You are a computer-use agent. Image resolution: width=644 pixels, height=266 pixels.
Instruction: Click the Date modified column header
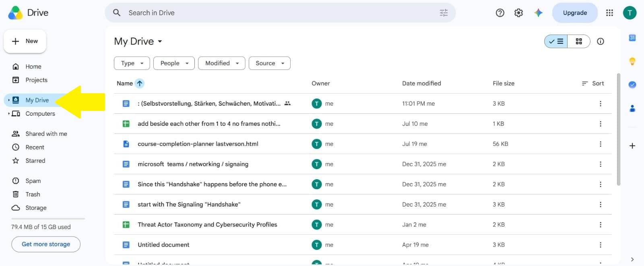[421, 83]
